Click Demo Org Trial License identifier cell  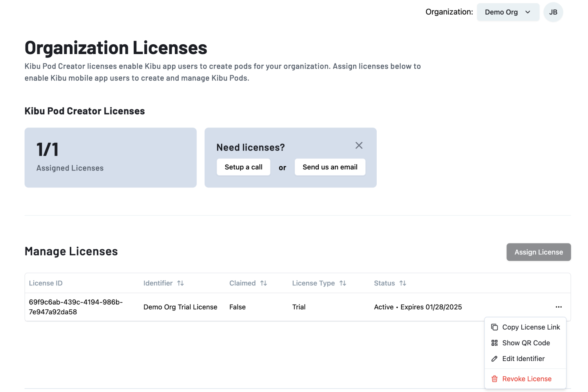pyautogui.click(x=180, y=307)
